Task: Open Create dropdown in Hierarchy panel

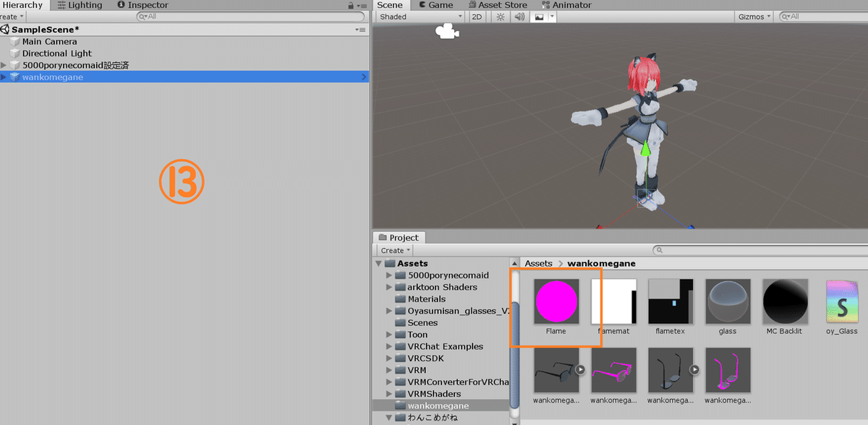Action: 12,17
